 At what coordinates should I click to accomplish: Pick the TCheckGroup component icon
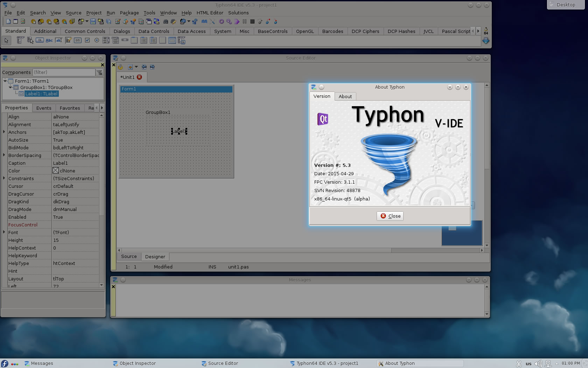pyautogui.click(x=153, y=40)
